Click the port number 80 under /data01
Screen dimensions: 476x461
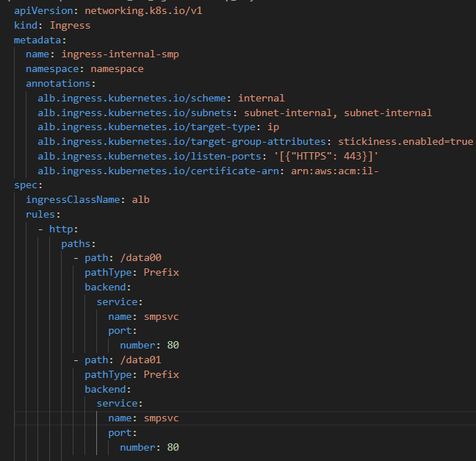173,447
